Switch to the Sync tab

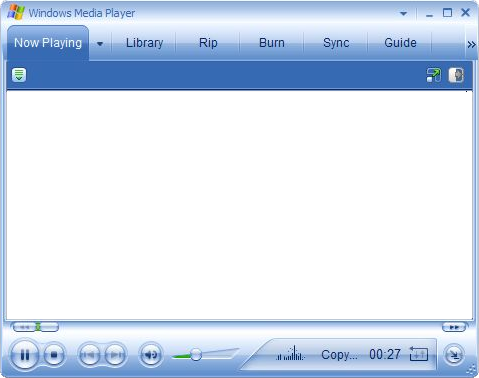(x=336, y=43)
